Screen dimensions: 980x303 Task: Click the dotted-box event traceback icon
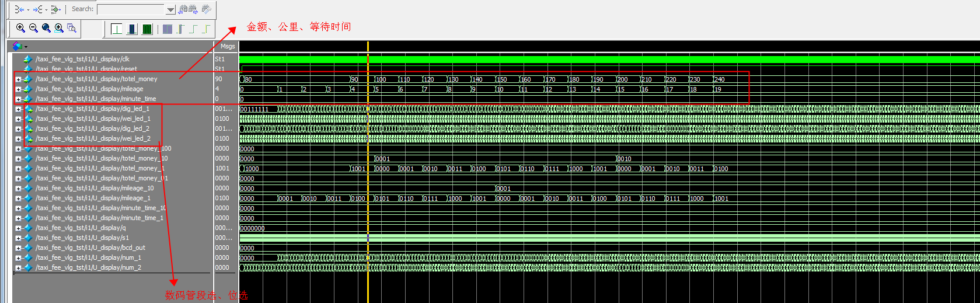[x=55, y=9]
